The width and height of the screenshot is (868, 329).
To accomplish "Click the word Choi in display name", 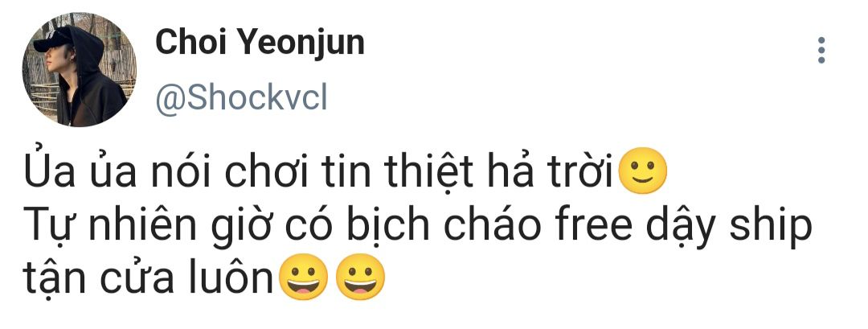I will [186, 43].
